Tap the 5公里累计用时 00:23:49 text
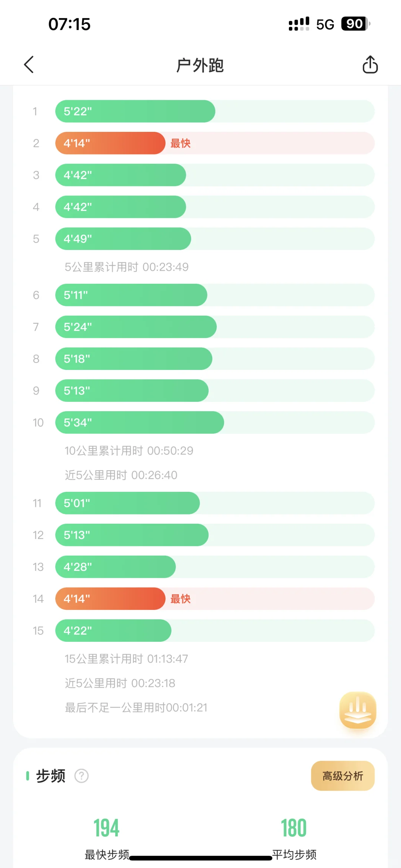The height and width of the screenshot is (868, 401). [127, 267]
